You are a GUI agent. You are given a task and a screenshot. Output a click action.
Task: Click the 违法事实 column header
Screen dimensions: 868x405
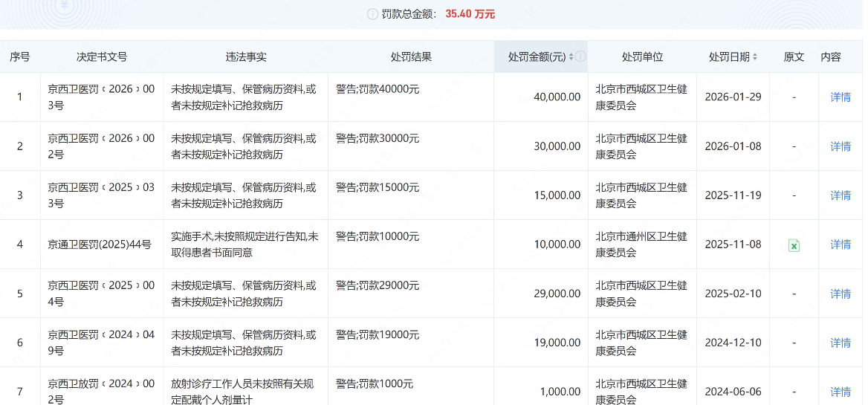coord(246,56)
